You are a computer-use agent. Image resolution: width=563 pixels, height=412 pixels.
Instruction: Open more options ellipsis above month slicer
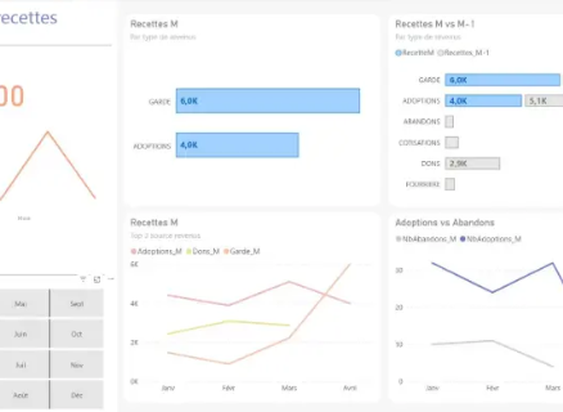tap(111, 279)
